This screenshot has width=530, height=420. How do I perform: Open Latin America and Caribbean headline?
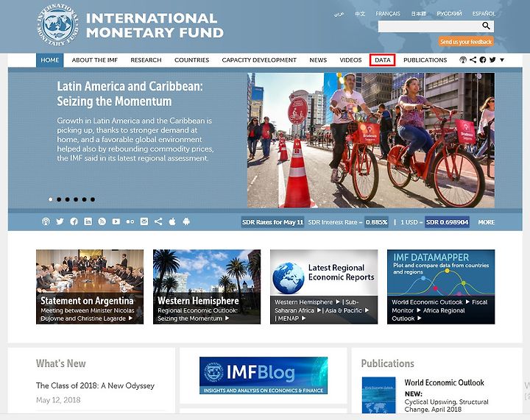(130, 93)
